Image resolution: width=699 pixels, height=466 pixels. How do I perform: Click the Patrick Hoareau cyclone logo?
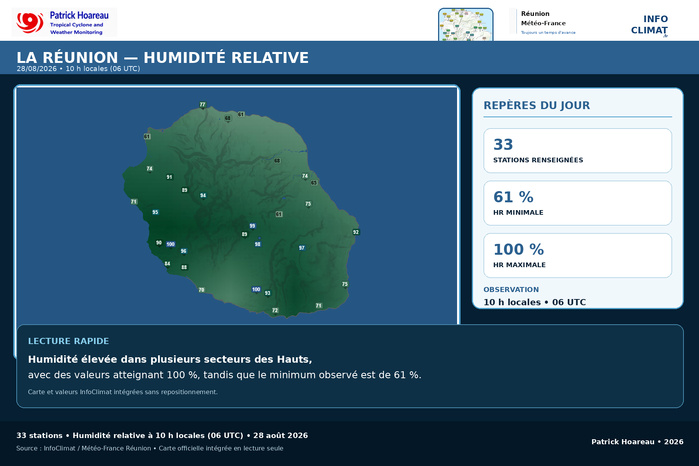point(30,22)
